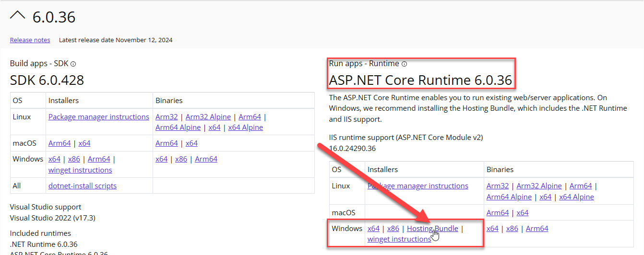Select the 16.0.24290.36 module version text
Screen dimensions: 644x255
[x=352, y=149]
